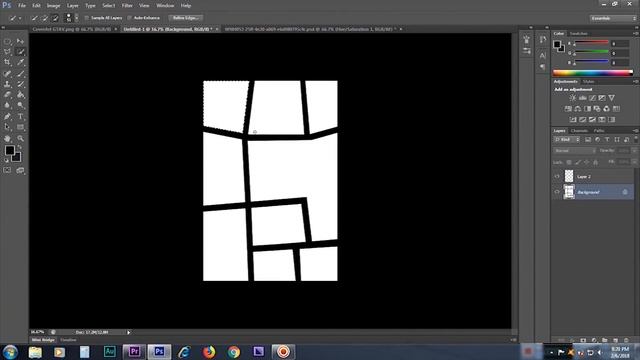
Task: Click the New Selection brush mode icon
Action: (x=35, y=18)
